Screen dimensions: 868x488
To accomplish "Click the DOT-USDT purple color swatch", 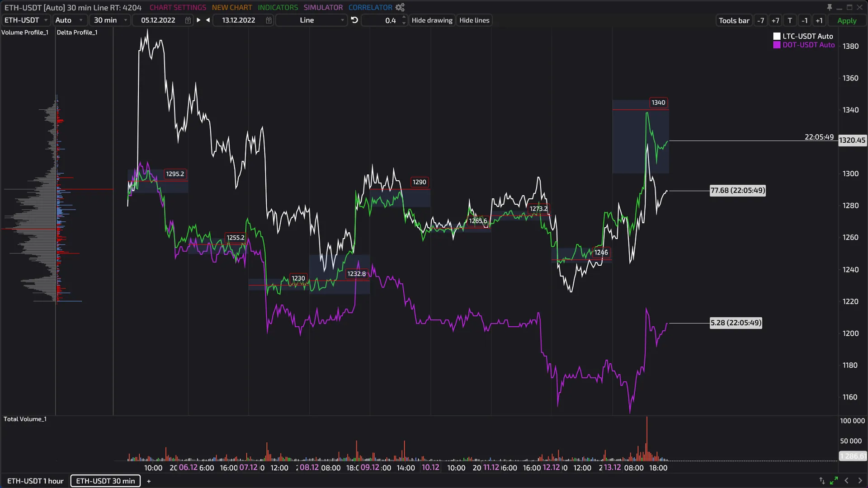I will pyautogui.click(x=777, y=45).
